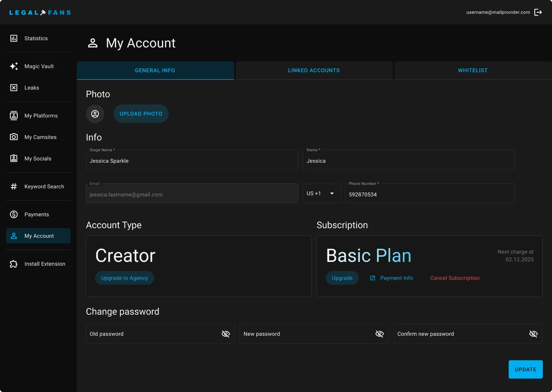This screenshot has height=392, width=552.
Task: Click the My Socials badge icon
Action: point(14,158)
